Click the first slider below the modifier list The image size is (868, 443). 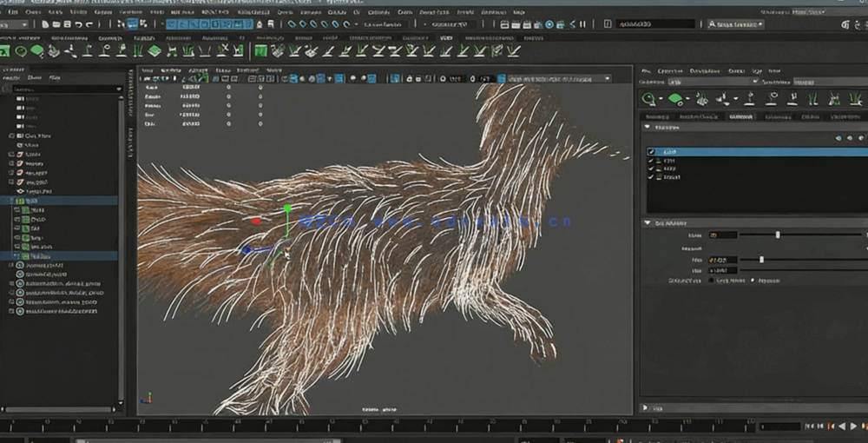pos(778,235)
